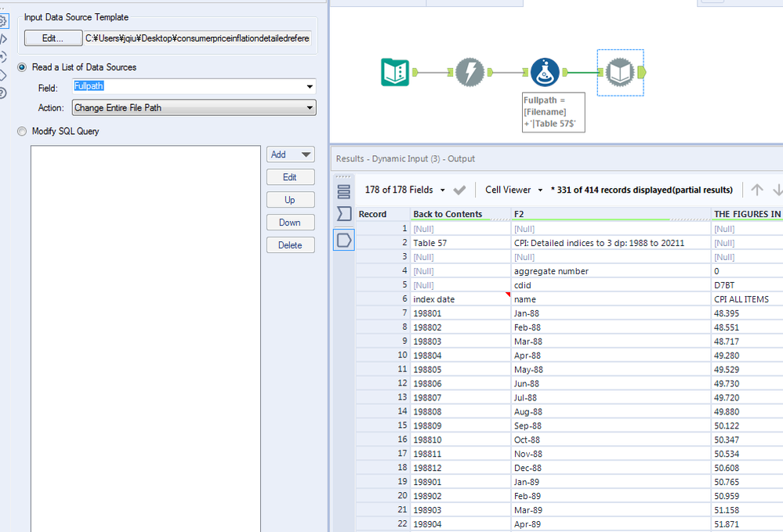Click the Down button

coord(290,223)
